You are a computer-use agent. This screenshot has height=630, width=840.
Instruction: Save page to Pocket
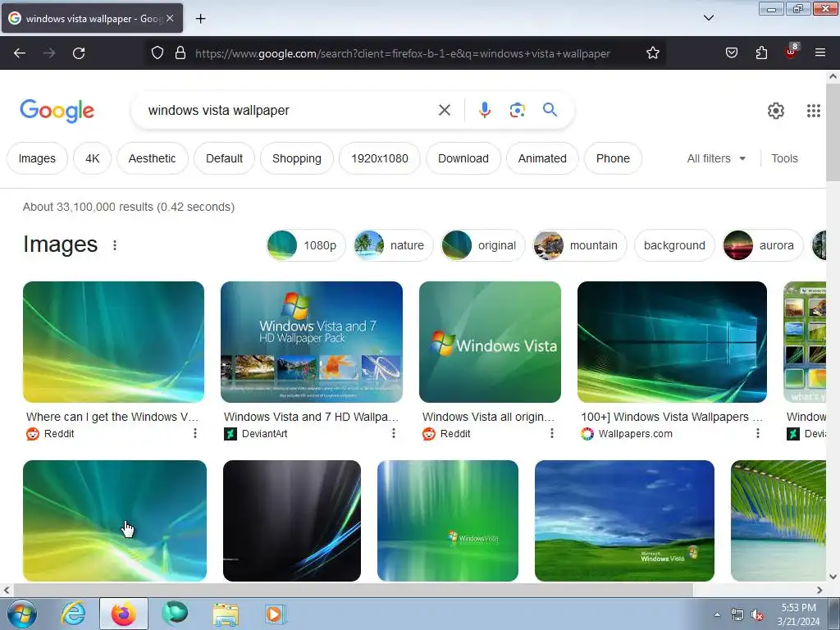tap(731, 52)
